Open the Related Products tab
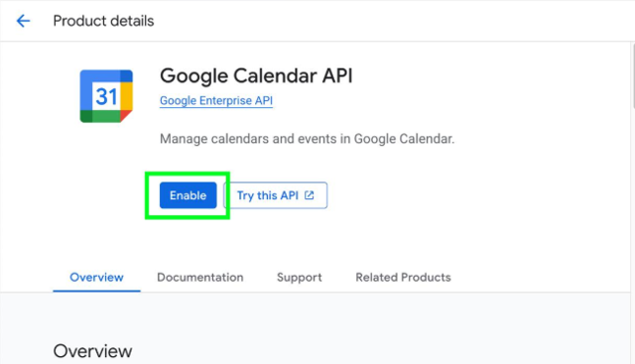 (x=403, y=278)
